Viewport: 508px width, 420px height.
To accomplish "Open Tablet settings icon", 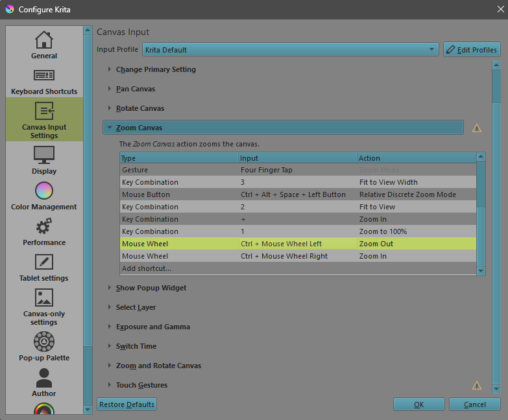I will (44, 262).
